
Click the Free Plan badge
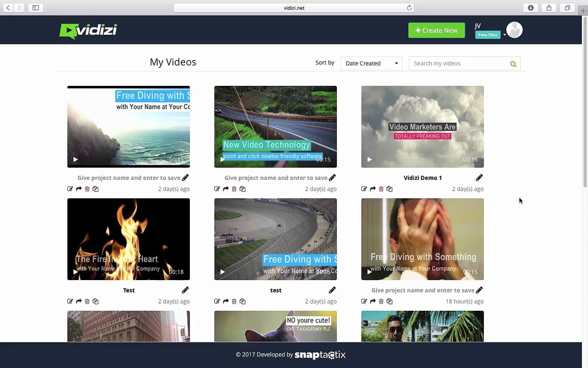pyautogui.click(x=487, y=35)
